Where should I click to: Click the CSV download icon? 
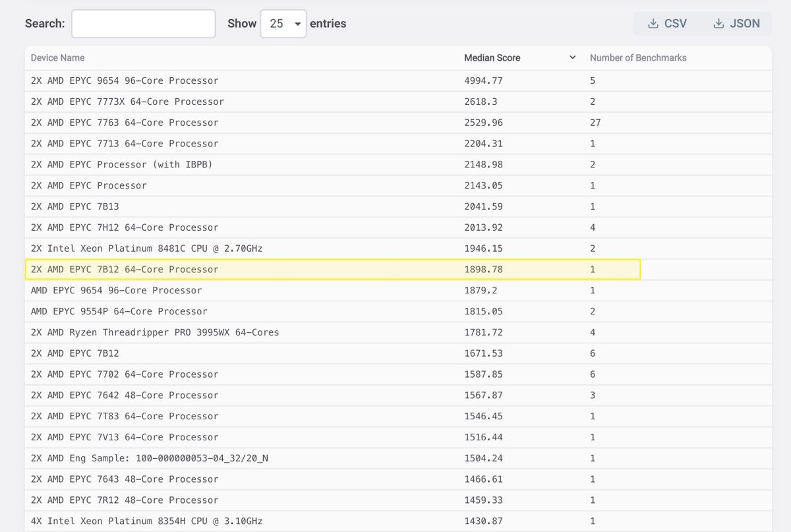653,24
